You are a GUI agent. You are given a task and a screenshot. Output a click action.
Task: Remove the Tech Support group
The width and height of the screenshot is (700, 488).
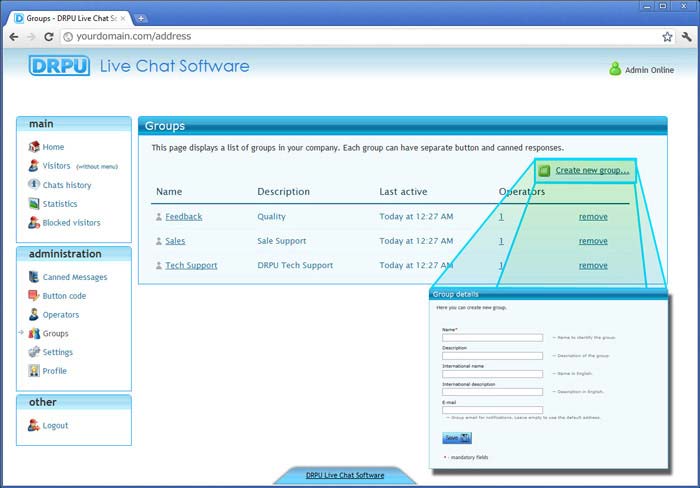(x=593, y=266)
